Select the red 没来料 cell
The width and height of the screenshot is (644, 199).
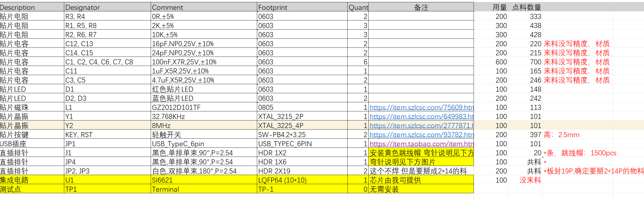[530, 180]
